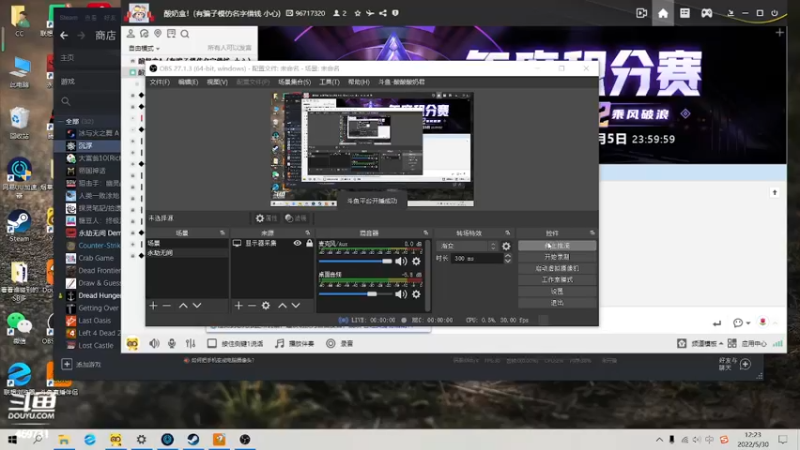The image size is (800, 450).
Task: Click Steam back arrow navigation
Action: click(64, 35)
